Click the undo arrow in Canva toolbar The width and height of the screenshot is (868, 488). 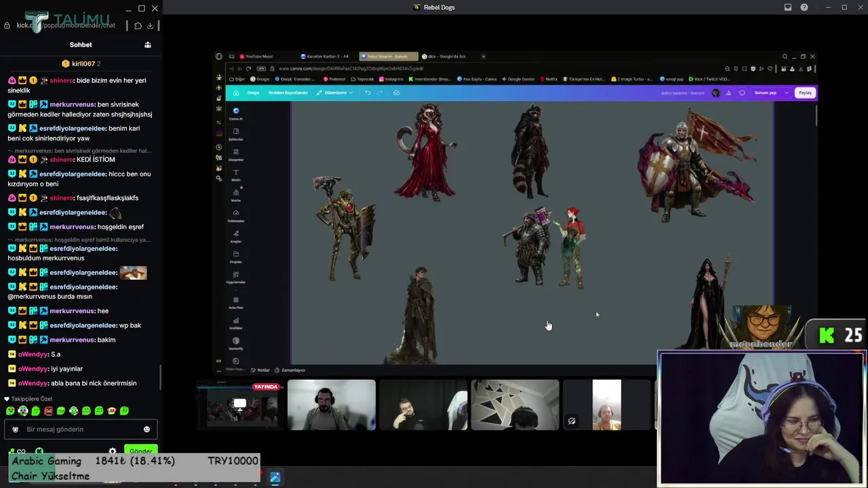(368, 93)
